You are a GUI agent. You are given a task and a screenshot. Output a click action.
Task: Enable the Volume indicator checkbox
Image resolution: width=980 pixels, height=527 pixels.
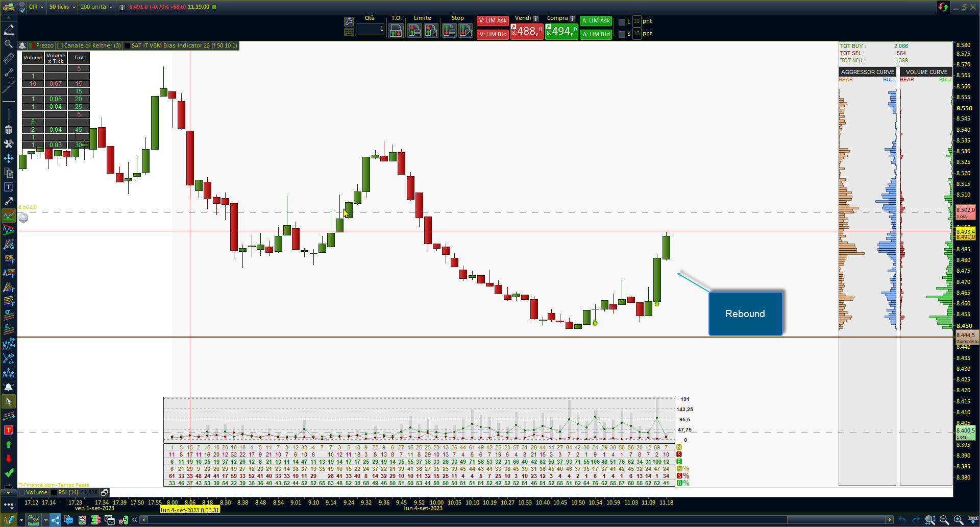pyautogui.click(x=21, y=492)
